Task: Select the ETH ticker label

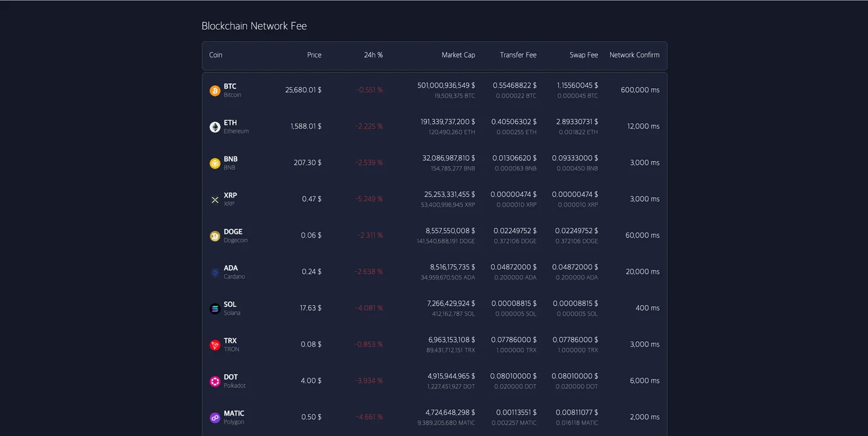Action: click(230, 123)
